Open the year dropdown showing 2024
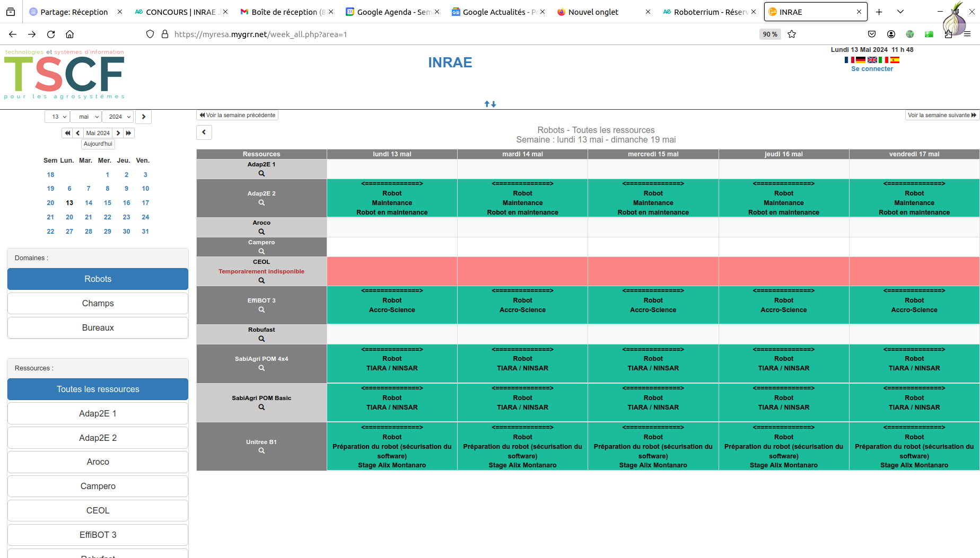The width and height of the screenshot is (980, 558). coord(118,117)
